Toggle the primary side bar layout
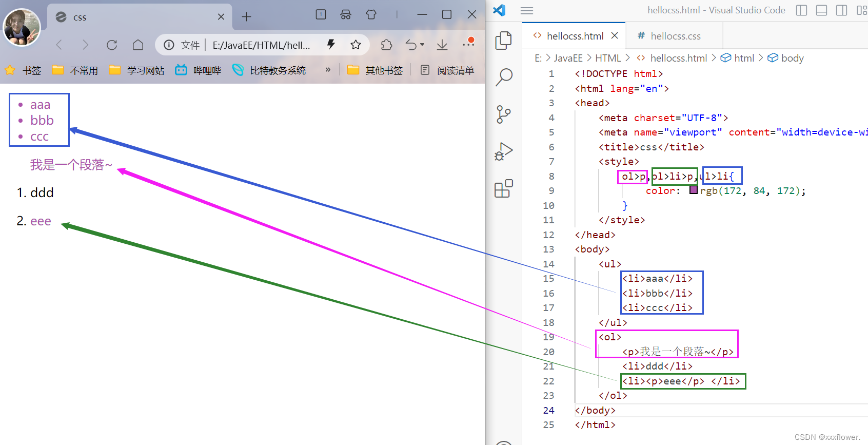 click(801, 10)
